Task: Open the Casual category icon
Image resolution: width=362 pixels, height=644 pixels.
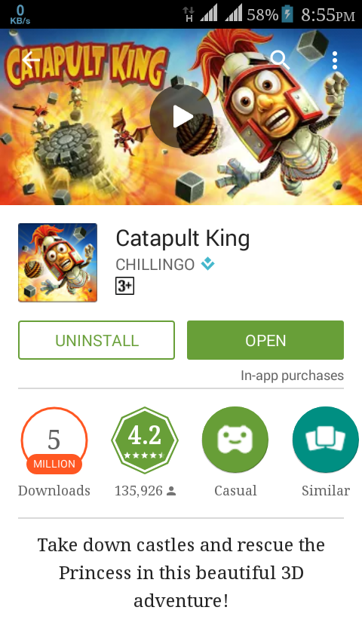Action: coord(235,440)
